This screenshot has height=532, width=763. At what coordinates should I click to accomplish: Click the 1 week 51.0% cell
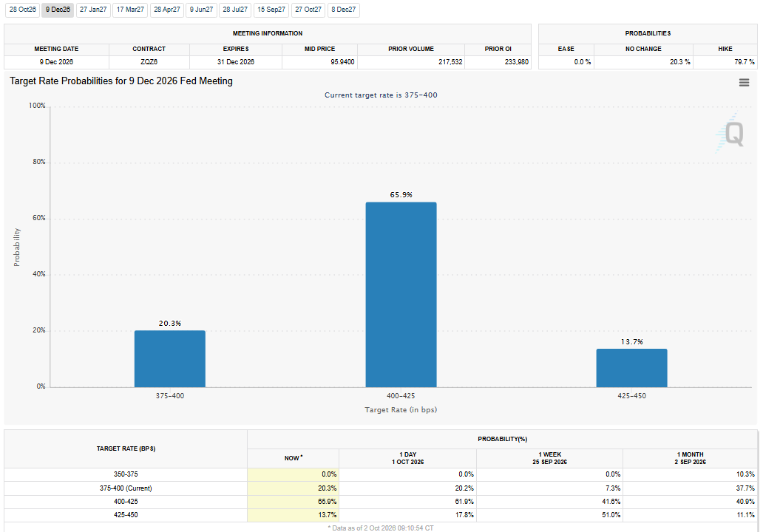(x=549, y=515)
